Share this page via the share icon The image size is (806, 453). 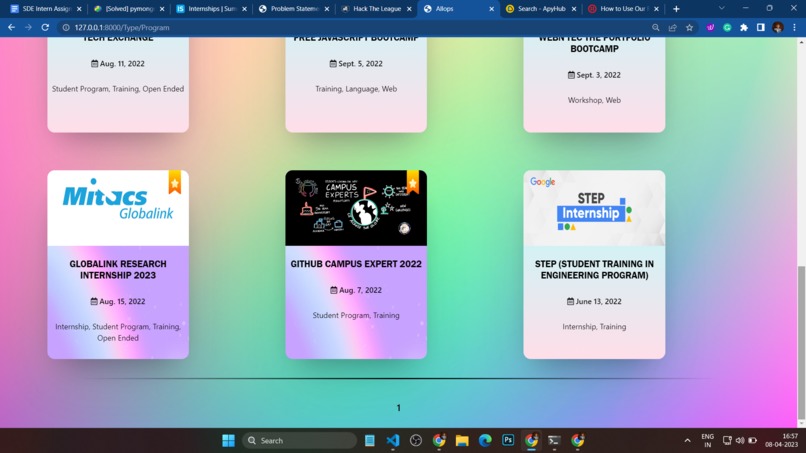[x=672, y=28]
